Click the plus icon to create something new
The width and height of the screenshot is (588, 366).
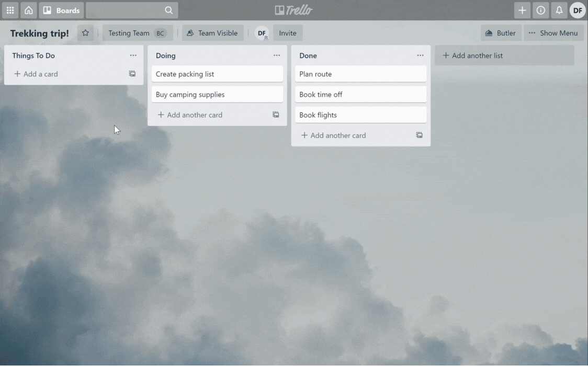click(x=522, y=10)
